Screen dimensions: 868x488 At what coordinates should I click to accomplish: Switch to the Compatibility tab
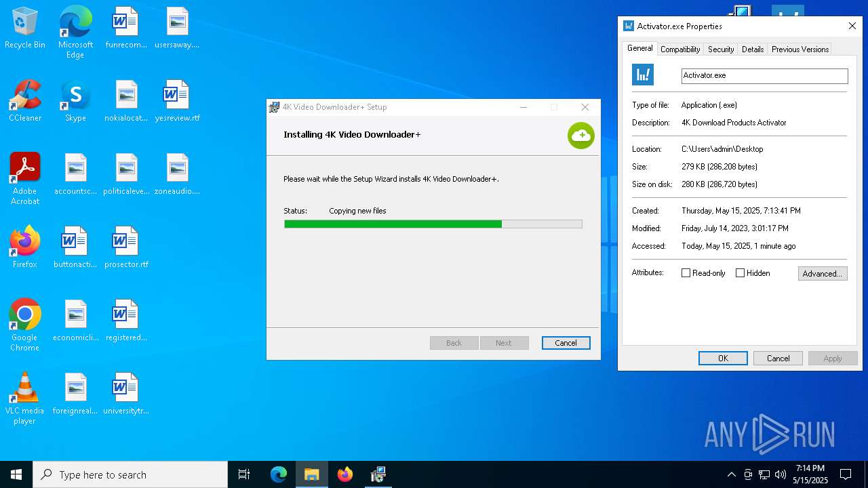point(680,49)
